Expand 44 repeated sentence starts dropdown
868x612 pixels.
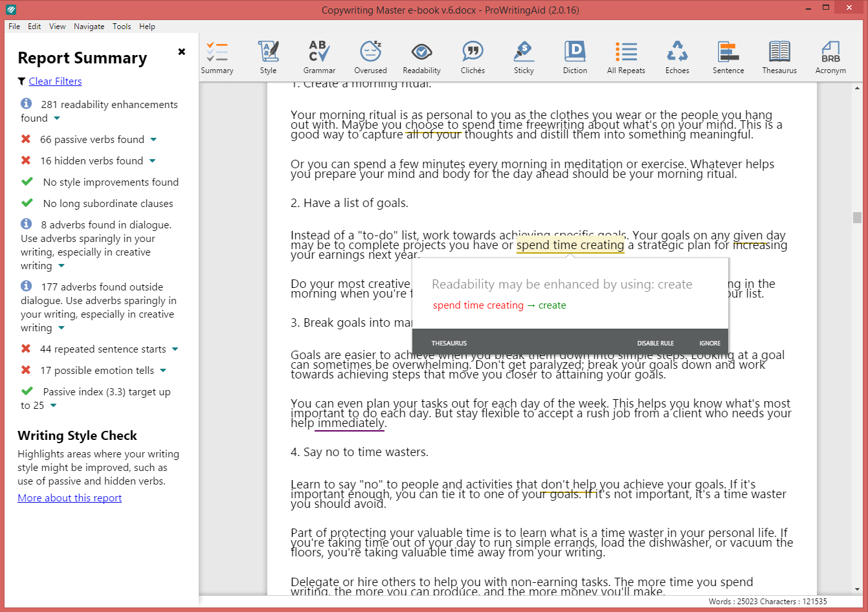[x=175, y=349]
